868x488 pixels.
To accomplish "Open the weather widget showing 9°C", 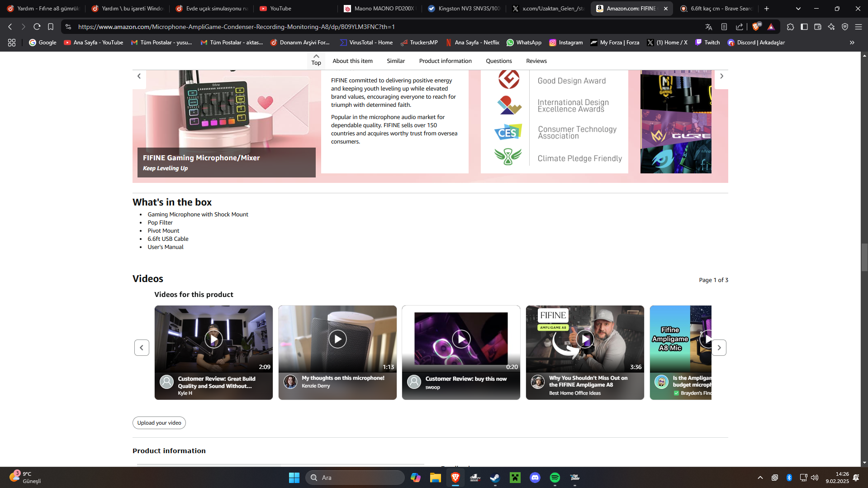I will pos(25,477).
